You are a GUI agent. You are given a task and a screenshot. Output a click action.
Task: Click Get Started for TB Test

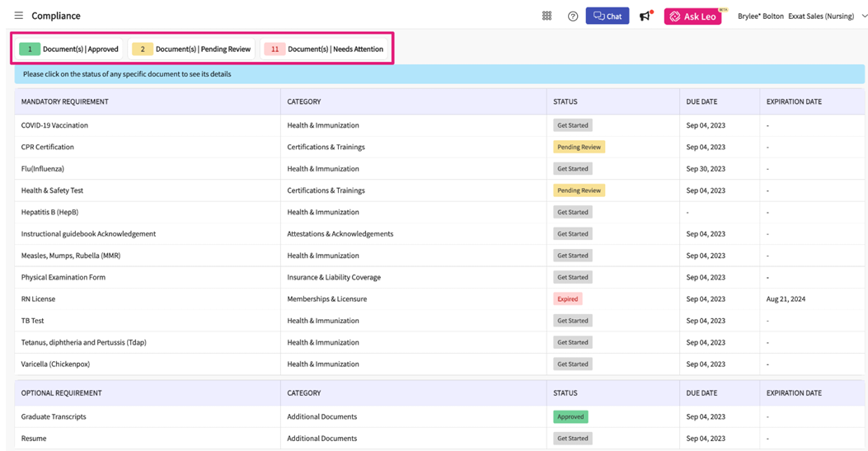572,321
